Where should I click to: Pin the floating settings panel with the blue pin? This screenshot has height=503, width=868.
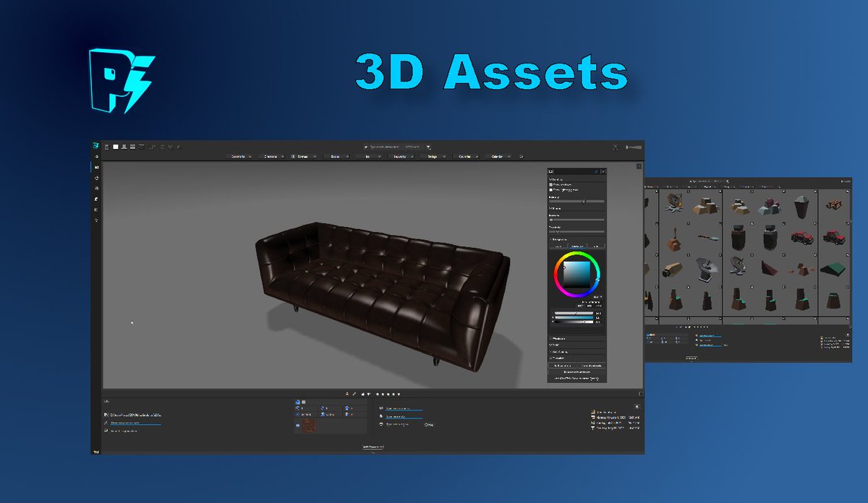(596, 171)
